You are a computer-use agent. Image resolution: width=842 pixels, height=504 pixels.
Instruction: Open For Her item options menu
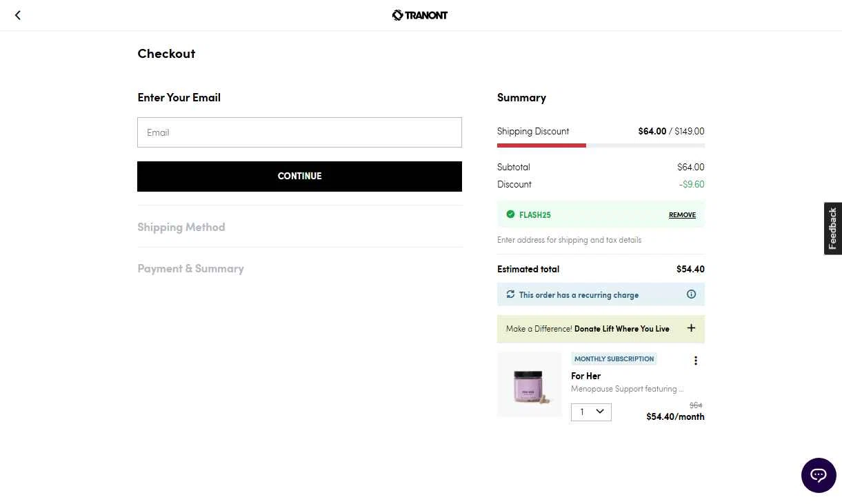(696, 361)
